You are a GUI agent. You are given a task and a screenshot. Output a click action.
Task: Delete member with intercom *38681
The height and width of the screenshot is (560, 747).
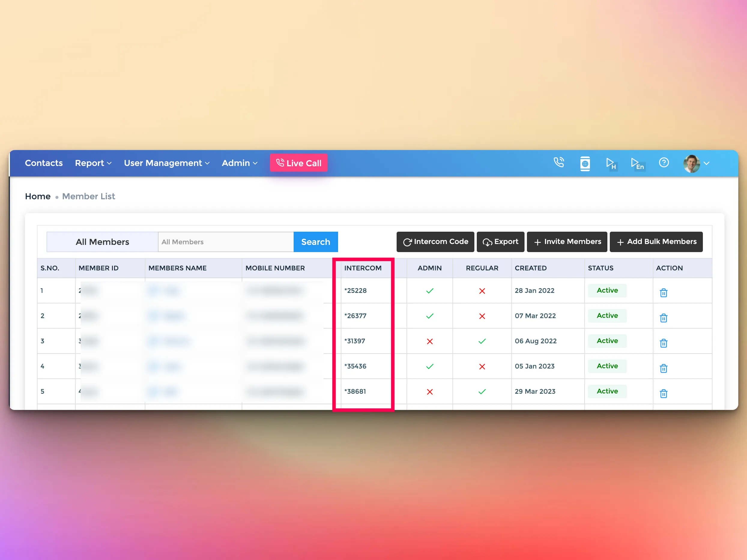pyautogui.click(x=663, y=393)
